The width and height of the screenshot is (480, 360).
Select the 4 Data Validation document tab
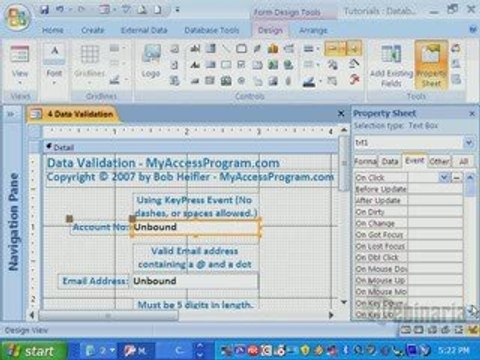point(72,114)
